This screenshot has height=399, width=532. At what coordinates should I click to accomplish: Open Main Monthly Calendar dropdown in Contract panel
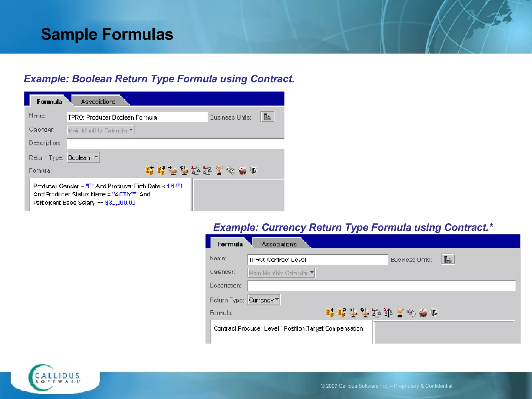pyautogui.click(x=281, y=273)
